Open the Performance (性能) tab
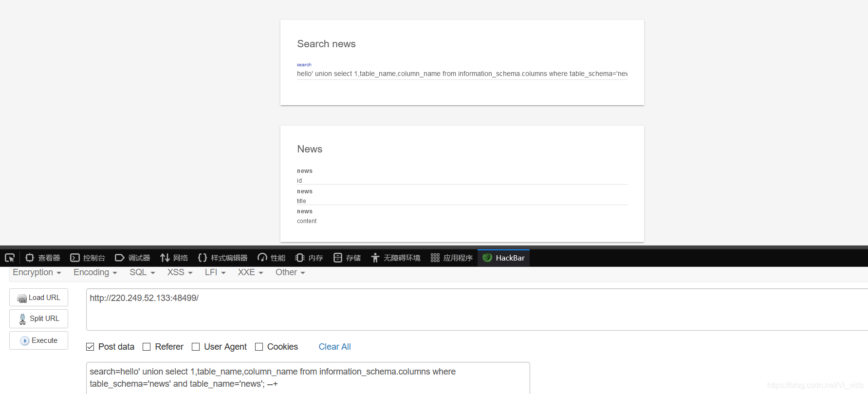This screenshot has width=868, height=394. tap(272, 258)
